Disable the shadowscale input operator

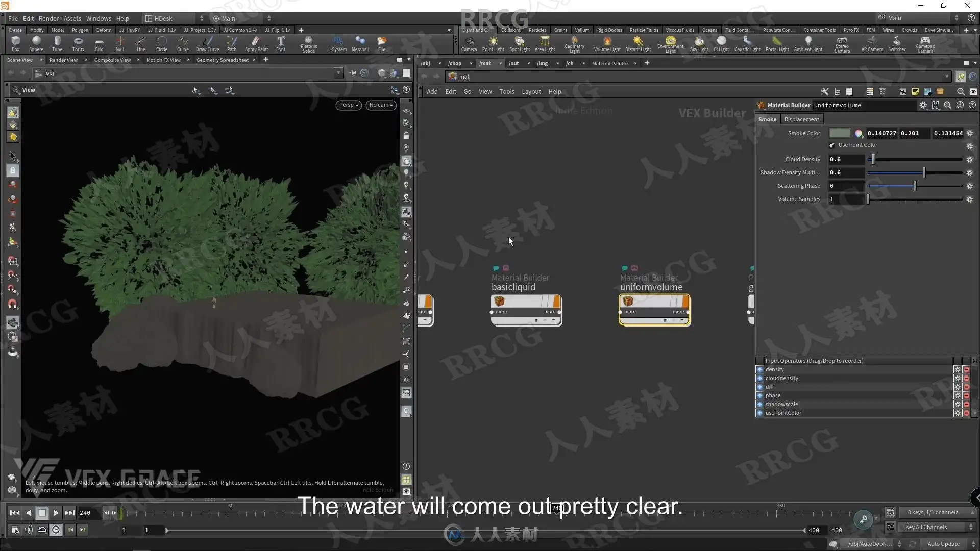966,404
